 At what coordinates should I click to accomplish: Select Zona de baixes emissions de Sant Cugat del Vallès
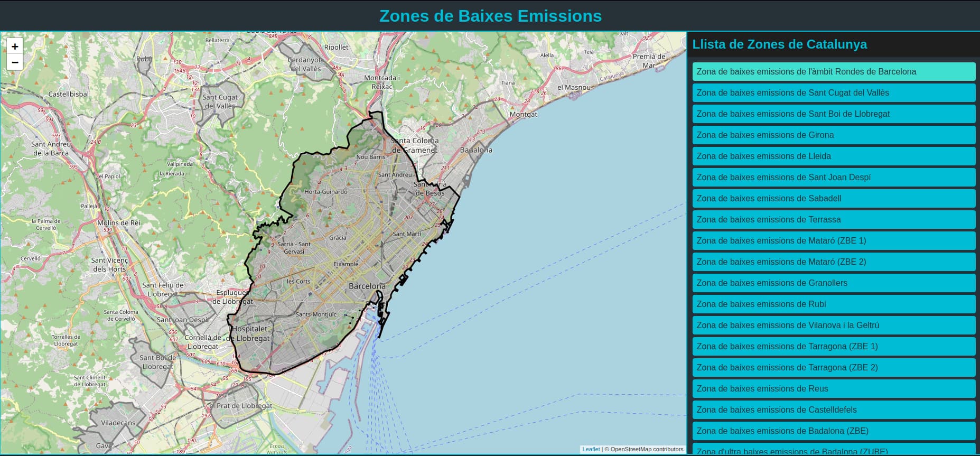point(834,92)
